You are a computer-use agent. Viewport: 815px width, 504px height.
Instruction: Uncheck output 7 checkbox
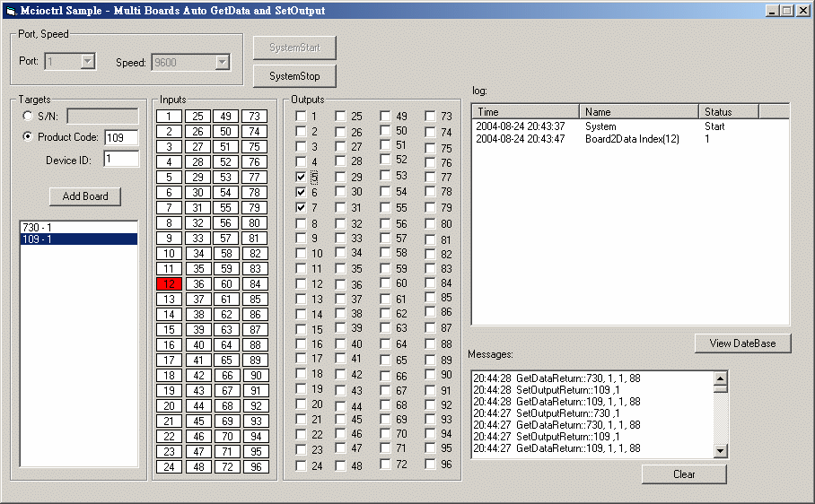tap(301, 207)
